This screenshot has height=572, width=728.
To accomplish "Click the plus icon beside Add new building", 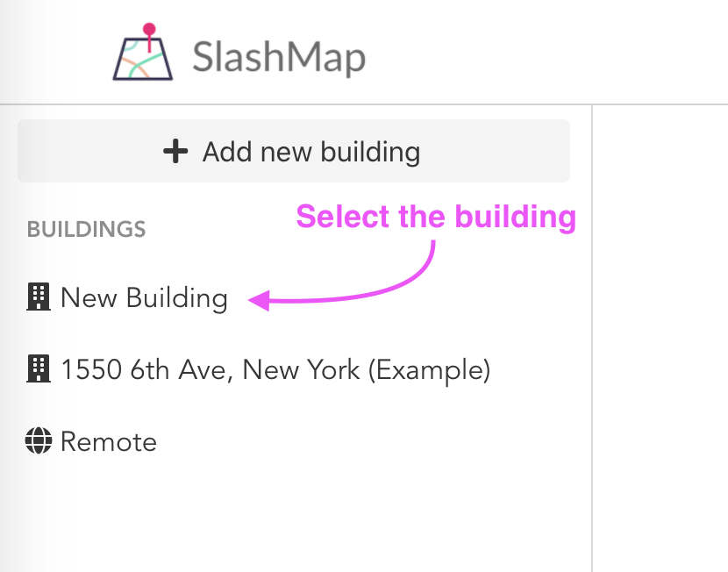I will (x=175, y=152).
